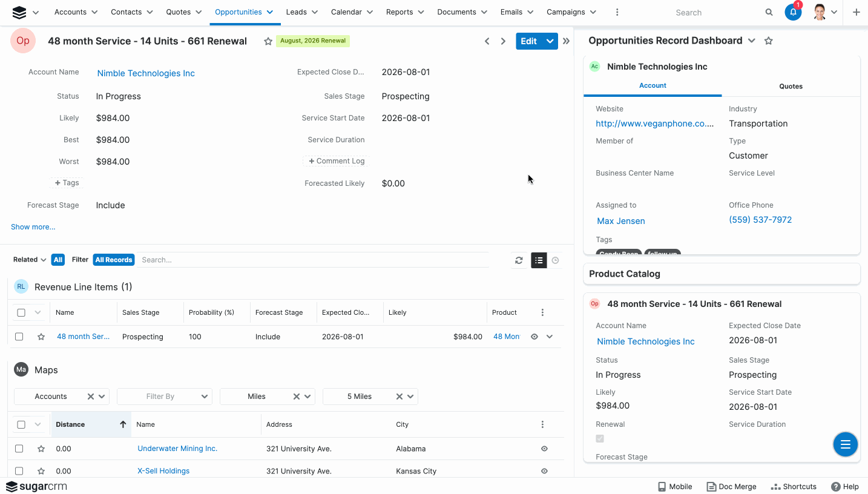868x494 pixels.
Task: Add a Comment Log entry
Action: pyautogui.click(x=337, y=161)
